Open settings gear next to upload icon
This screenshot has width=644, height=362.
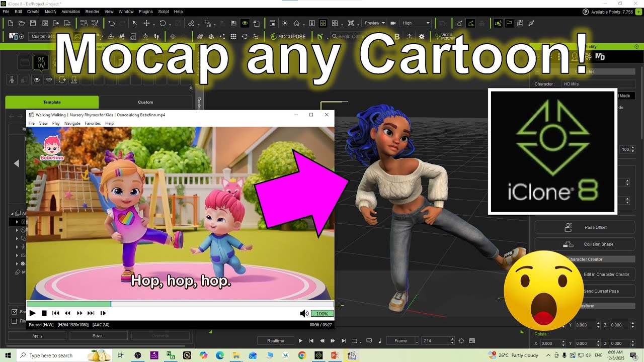tap(422, 37)
